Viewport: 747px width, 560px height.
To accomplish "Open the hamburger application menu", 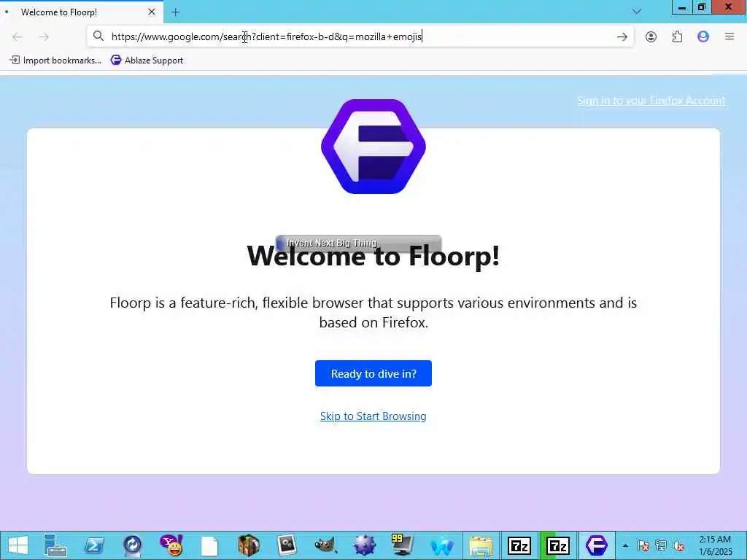I will (x=729, y=36).
